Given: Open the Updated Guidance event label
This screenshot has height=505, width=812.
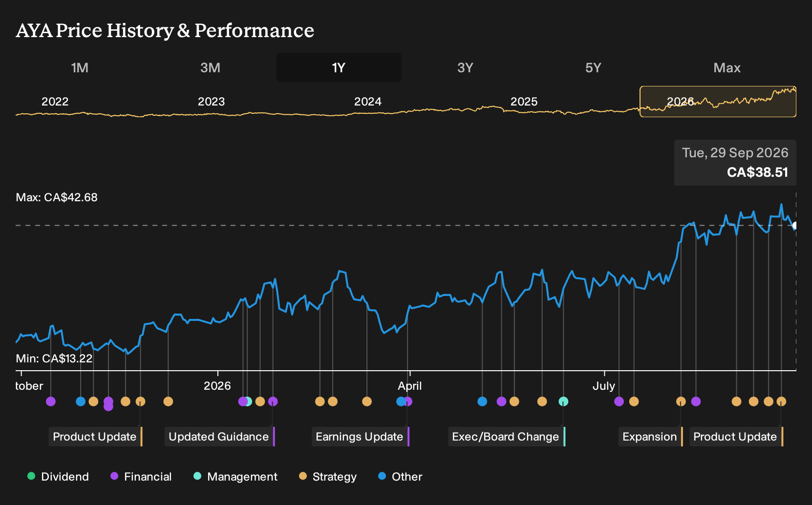Looking at the screenshot, I should 220,437.
